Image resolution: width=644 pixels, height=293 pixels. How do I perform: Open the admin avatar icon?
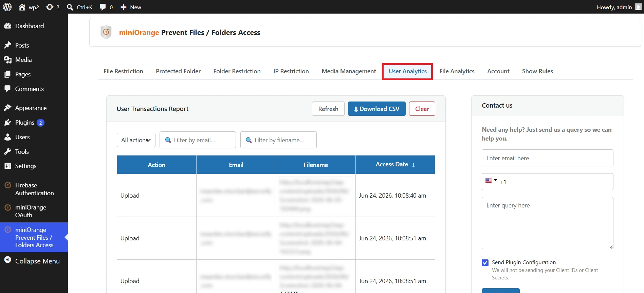[x=638, y=7]
